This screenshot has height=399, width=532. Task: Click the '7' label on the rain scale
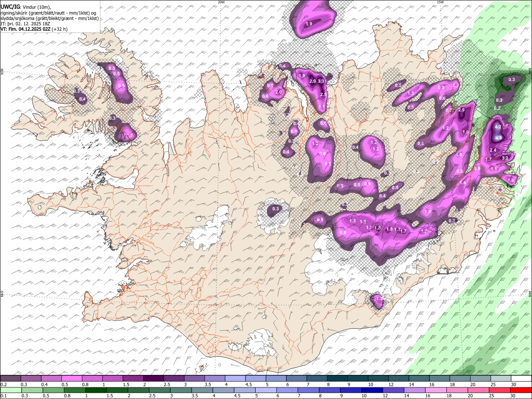(299, 396)
